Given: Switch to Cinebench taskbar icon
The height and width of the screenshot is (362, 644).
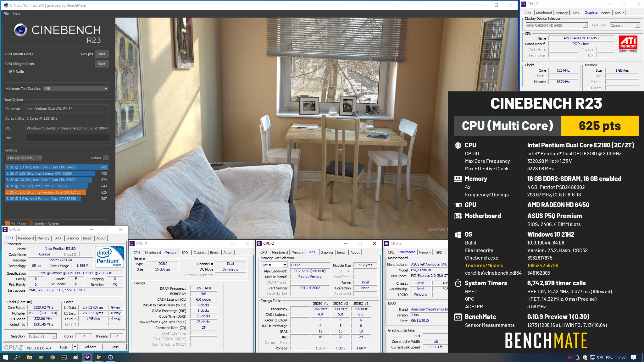Looking at the screenshot, I should (x=111, y=357).
